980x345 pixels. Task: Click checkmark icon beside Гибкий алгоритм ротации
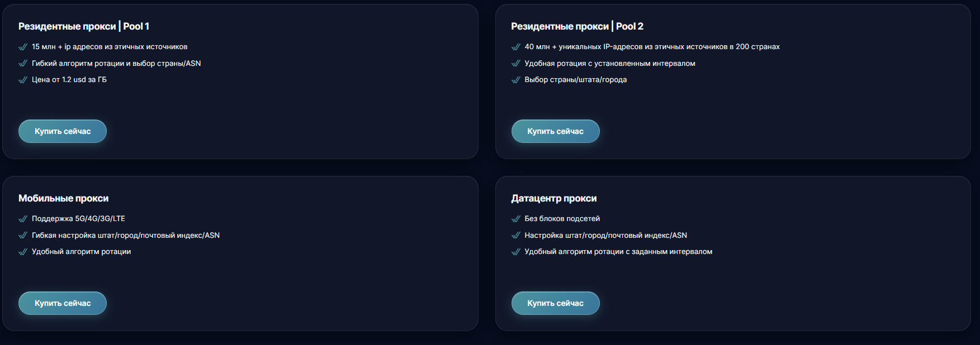click(x=23, y=64)
